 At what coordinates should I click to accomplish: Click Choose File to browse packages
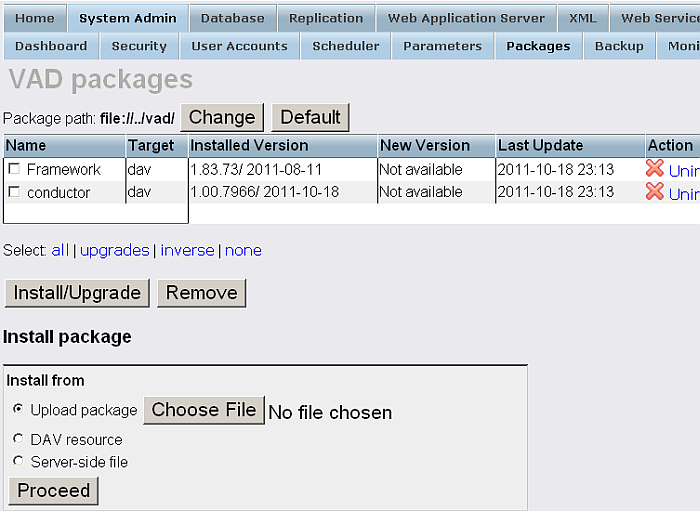tap(204, 410)
